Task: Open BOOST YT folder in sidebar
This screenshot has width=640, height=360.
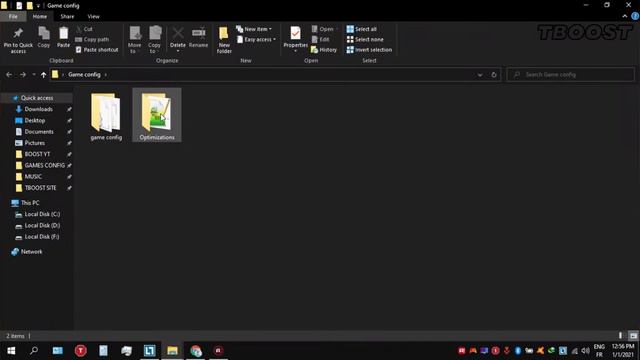Action: tap(37, 154)
